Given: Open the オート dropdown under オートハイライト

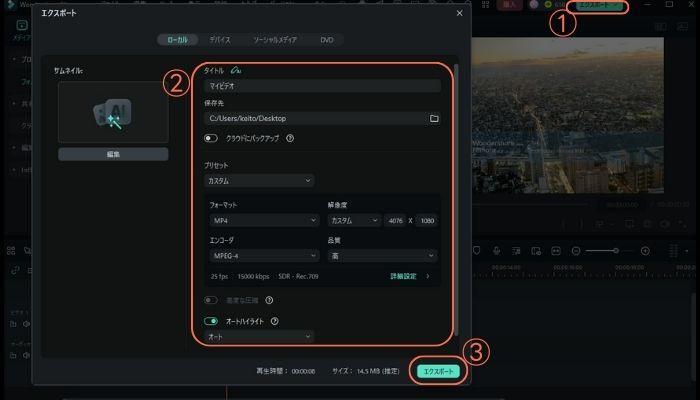Looking at the screenshot, I should click(x=259, y=337).
